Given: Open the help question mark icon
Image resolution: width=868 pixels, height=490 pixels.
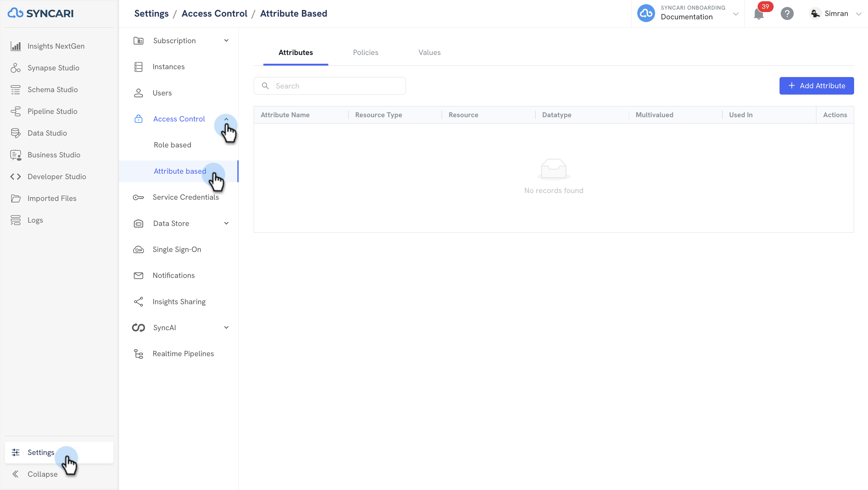Looking at the screenshot, I should click(787, 14).
